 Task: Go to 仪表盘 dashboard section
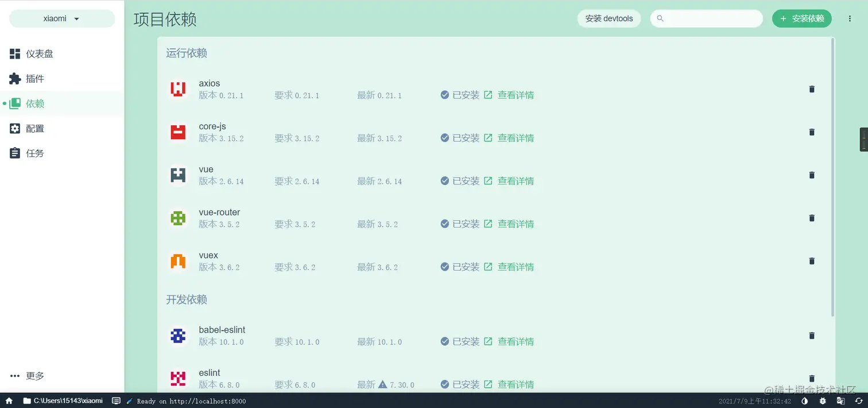62,53
